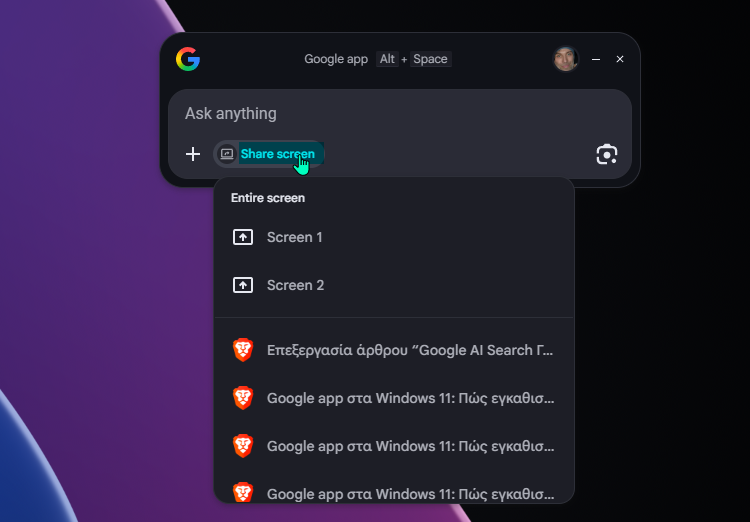750x522 pixels.
Task: Click the Alt key shortcut label
Action: tap(387, 59)
